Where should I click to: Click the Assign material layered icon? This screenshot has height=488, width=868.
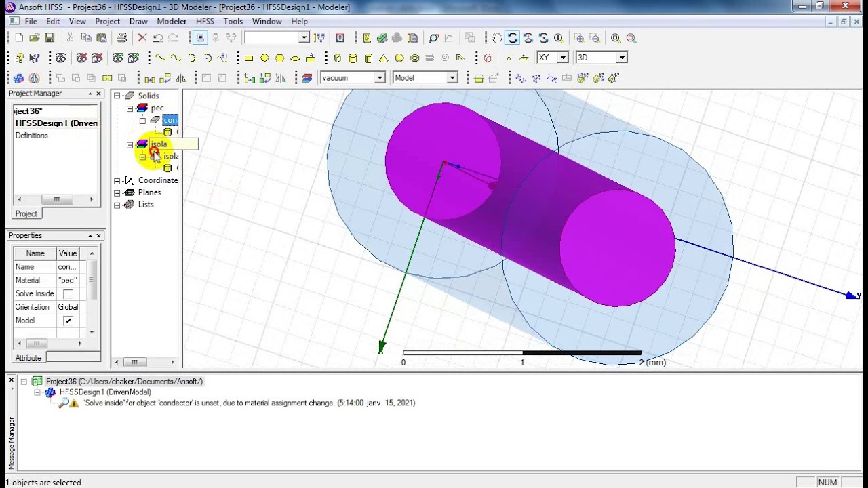pos(307,78)
